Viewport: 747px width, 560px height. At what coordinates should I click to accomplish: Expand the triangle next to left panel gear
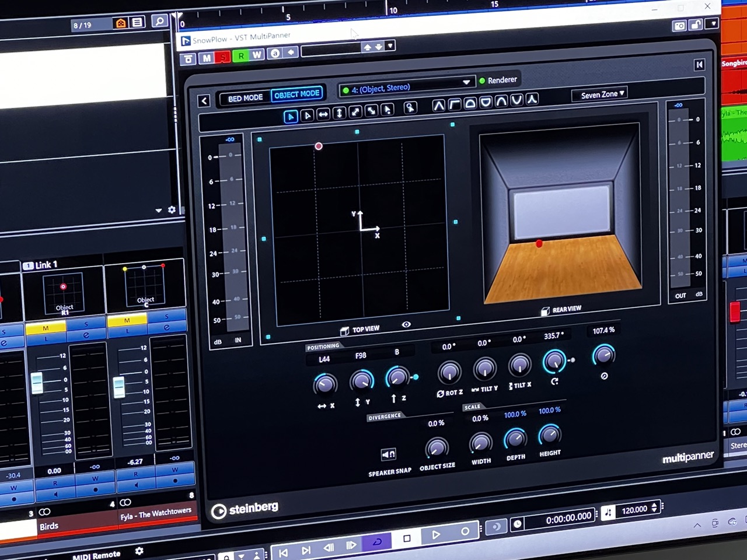[159, 211]
